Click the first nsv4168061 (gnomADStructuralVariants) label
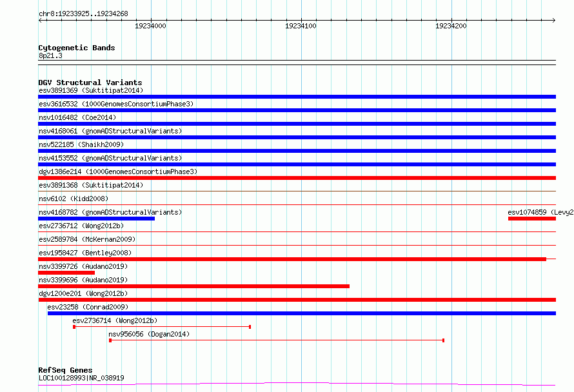This screenshot has width=574, height=392. pyautogui.click(x=110, y=131)
